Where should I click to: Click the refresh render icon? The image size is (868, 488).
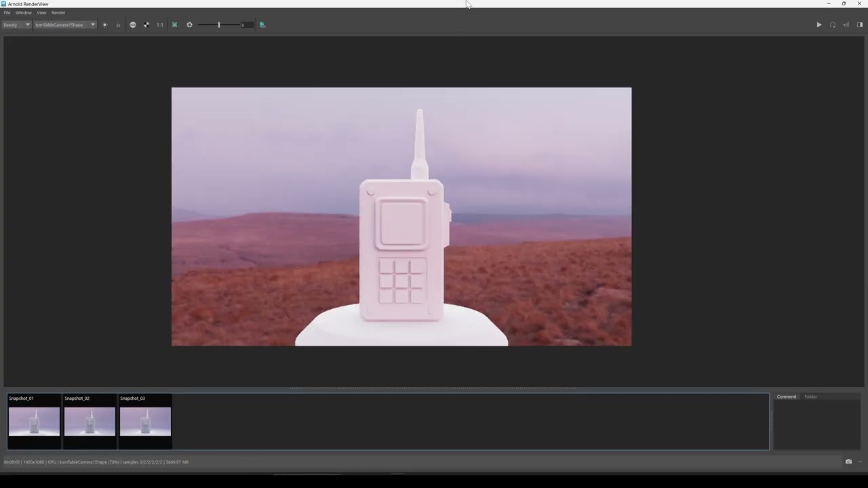point(833,25)
